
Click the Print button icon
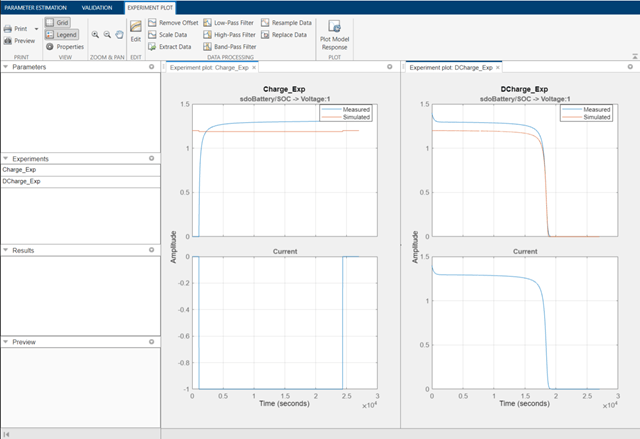coord(8,29)
